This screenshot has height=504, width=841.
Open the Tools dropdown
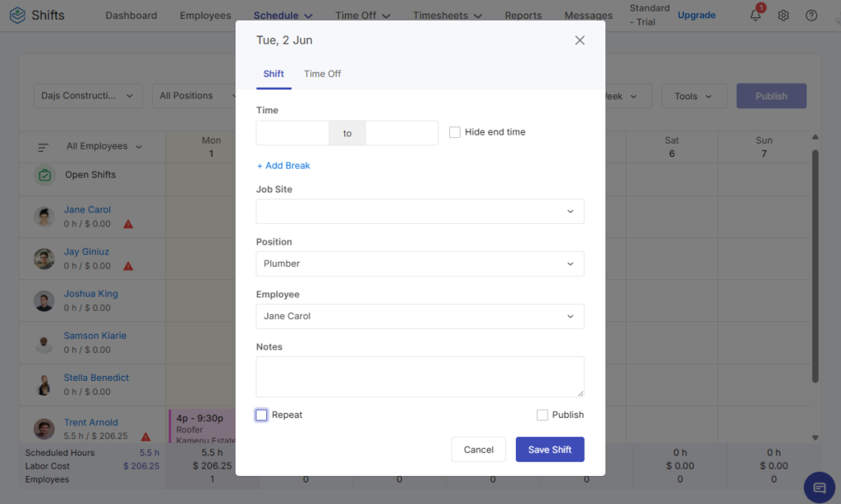[x=694, y=96]
